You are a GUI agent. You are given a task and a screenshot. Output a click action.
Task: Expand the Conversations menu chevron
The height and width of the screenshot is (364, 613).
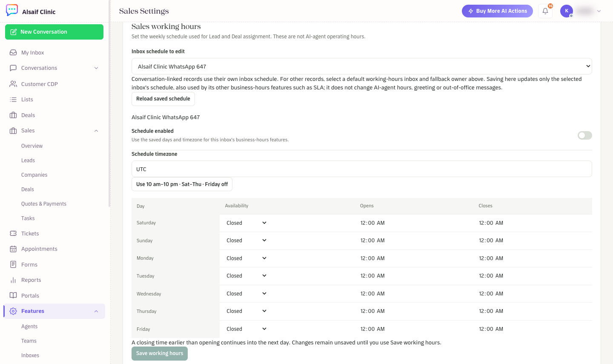coord(96,68)
